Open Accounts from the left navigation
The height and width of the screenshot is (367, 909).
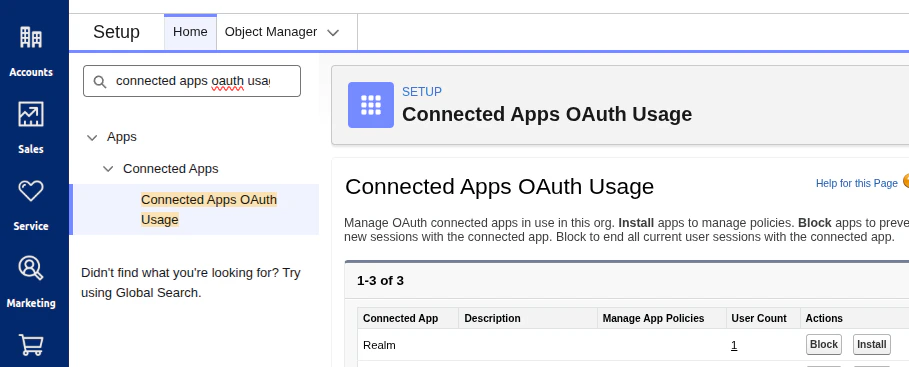[31, 51]
